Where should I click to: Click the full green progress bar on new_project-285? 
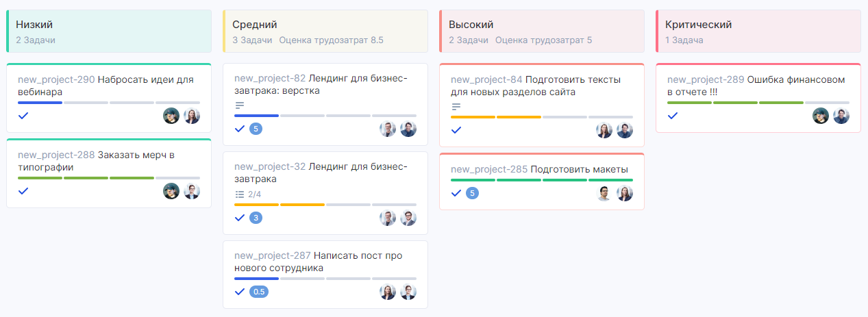point(542,180)
